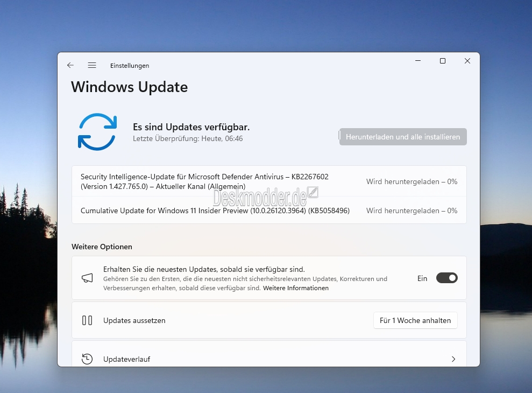This screenshot has height=393, width=532.
Task: Click the KB5058496 download status 0%
Action: pos(412,210)
